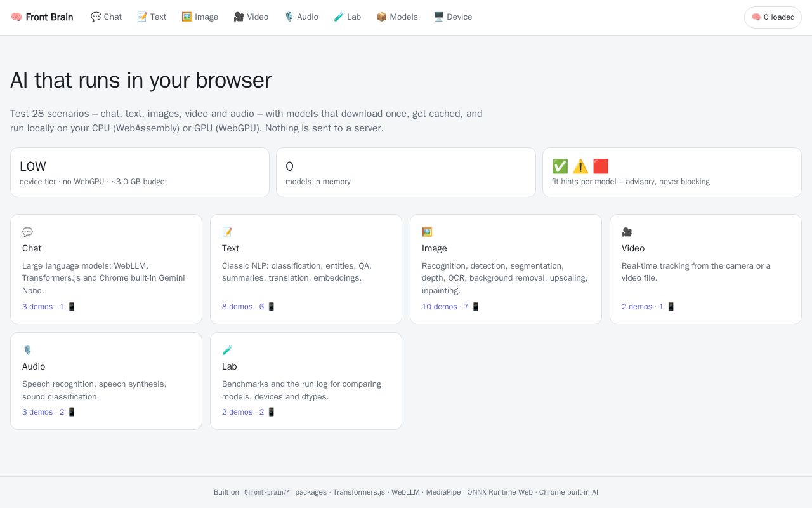
Task: Click '2 demos · 2' in Lab card
Action: click(249, 412)
